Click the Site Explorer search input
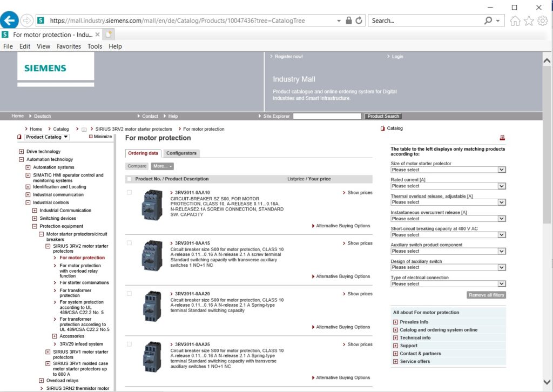Image resolution: width=553 pixels, height=392 pixels. (x=327, y=116)
